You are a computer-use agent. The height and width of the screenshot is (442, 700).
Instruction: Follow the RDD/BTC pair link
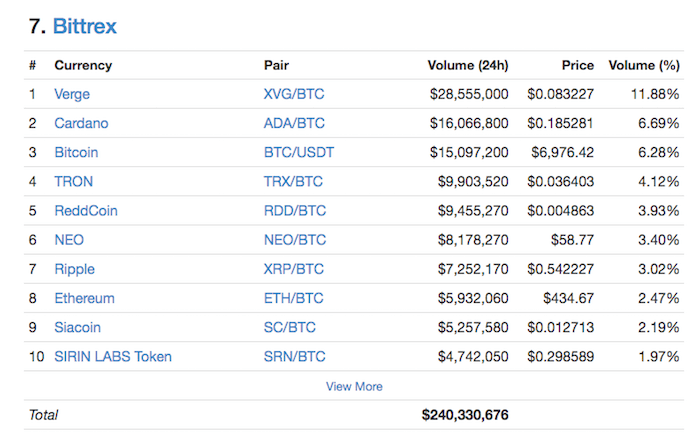(x=295, y=210)
